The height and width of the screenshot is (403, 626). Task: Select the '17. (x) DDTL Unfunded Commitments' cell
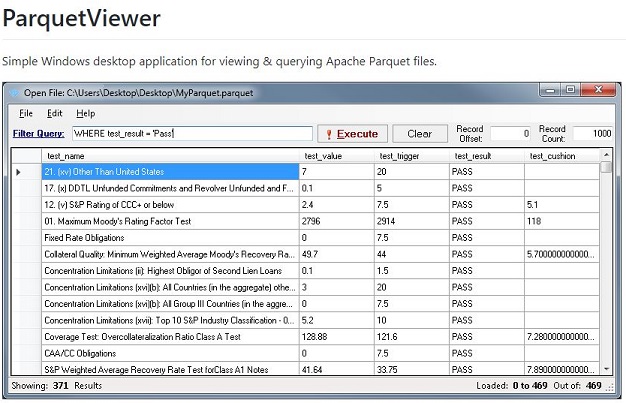coord(170,188)
